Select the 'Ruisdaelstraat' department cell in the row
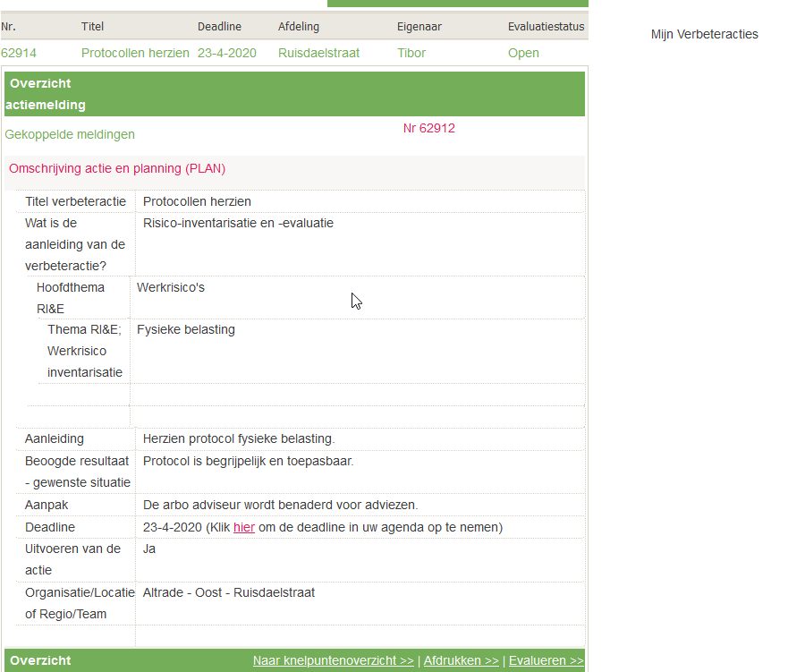The height and width of the screenshot is (672, 805). [x=318, y=53]
